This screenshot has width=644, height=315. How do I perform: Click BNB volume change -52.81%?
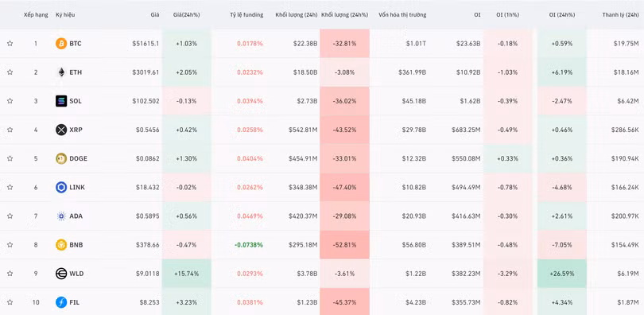[344, 245]
